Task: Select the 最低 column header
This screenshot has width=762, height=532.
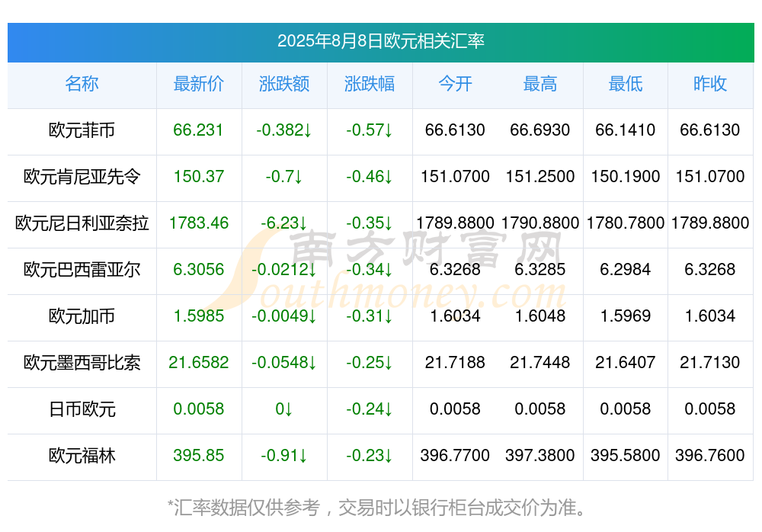Action: pyautogui.click(x=626, y=84)
